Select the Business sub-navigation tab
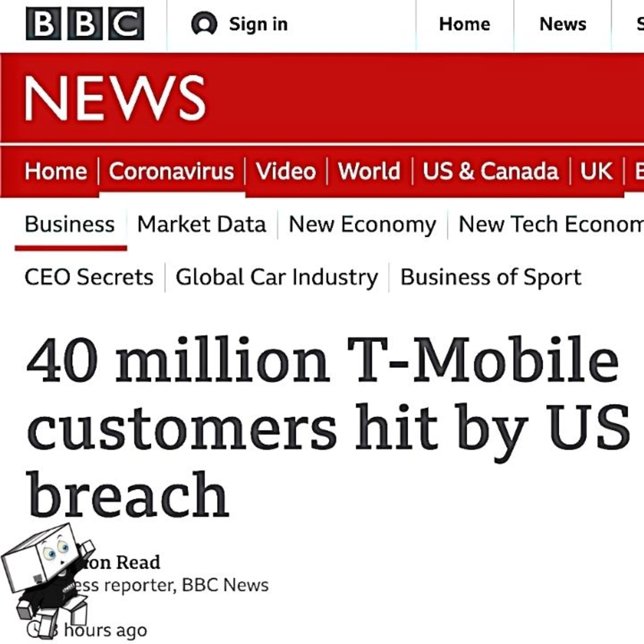644x644 pixels. pos(70,224)
